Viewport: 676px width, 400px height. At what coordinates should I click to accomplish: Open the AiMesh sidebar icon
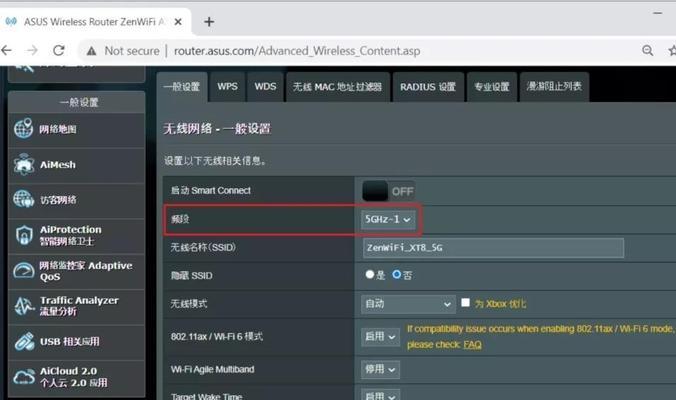pos(23,164)
